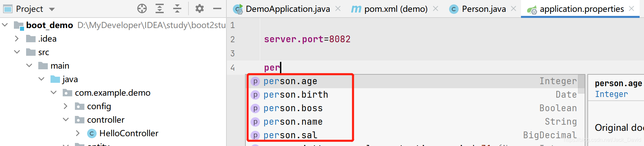This screenshot has width=644, height=146.
Task: Click the Expand All toolbar icon
Action: tap(160, 9)
